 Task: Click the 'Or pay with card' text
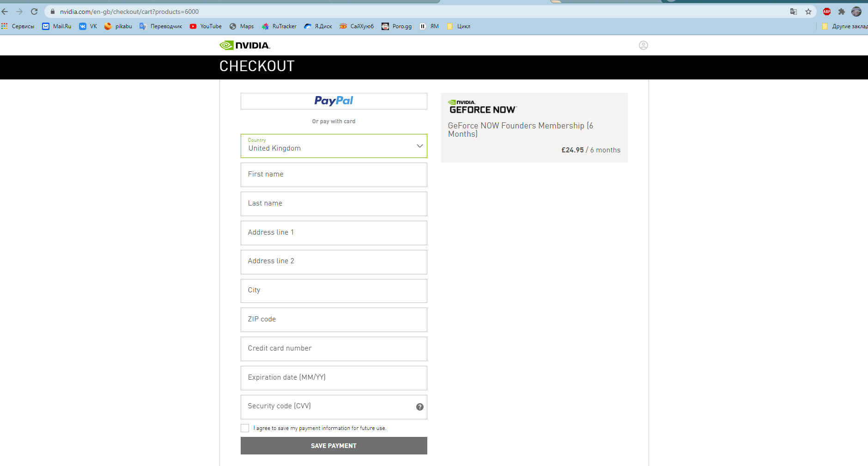click(334, 121)
